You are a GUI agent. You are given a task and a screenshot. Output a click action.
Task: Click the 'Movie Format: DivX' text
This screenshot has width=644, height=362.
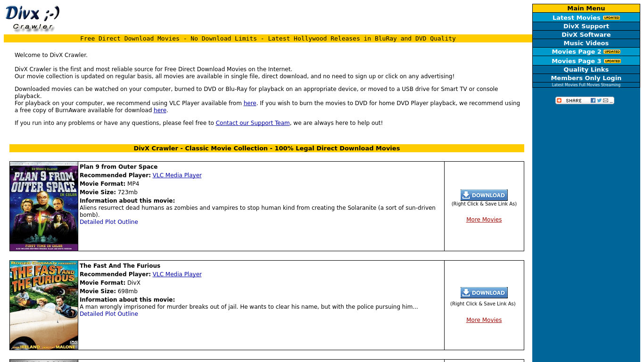pyautogui.click(x=110, y=283)
